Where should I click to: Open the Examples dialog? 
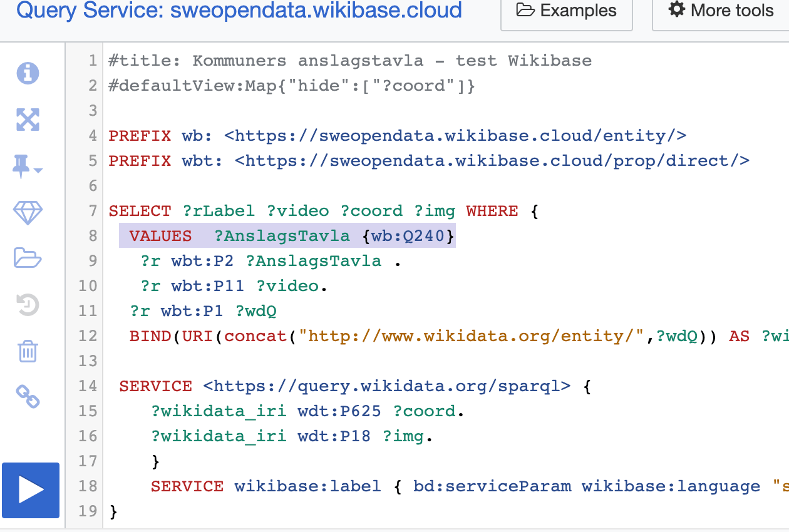(x=566, y=11)
